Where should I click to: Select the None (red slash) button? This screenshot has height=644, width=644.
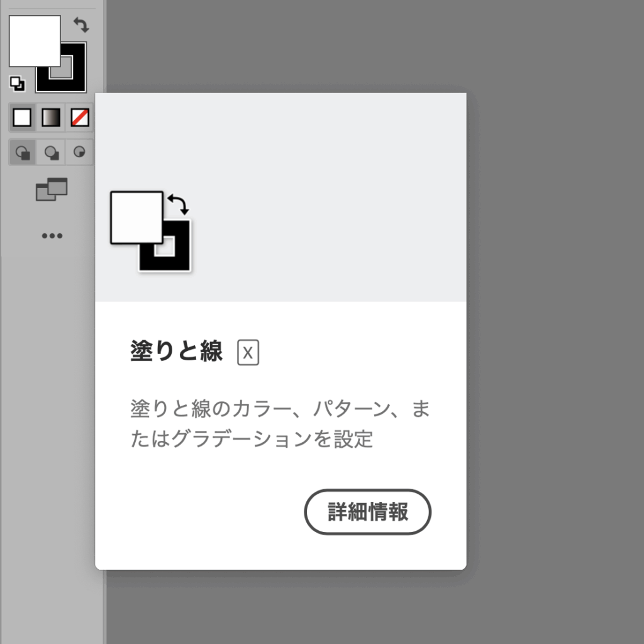80,118
